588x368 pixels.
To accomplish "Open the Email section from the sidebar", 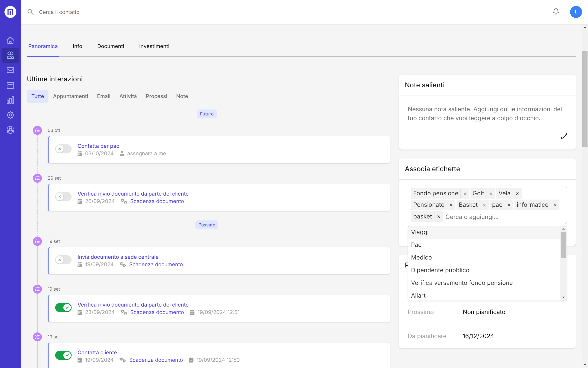I will [10, 70].
